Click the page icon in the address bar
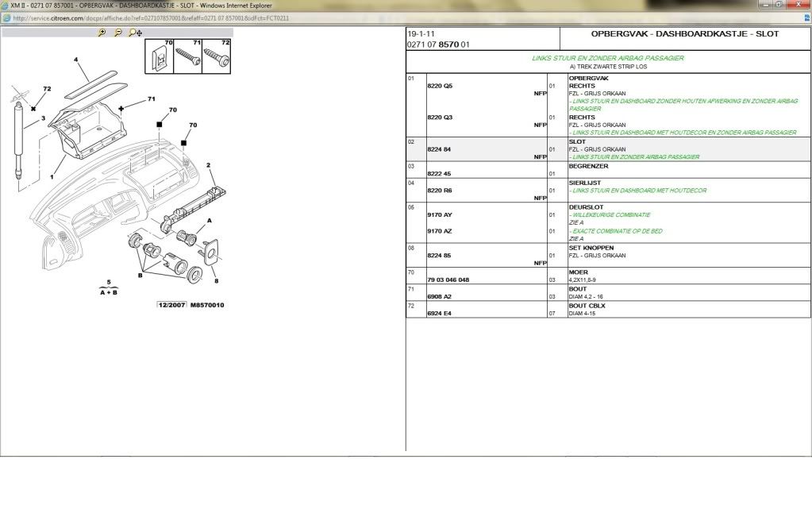The image size is (812, 517). point(6,18)
